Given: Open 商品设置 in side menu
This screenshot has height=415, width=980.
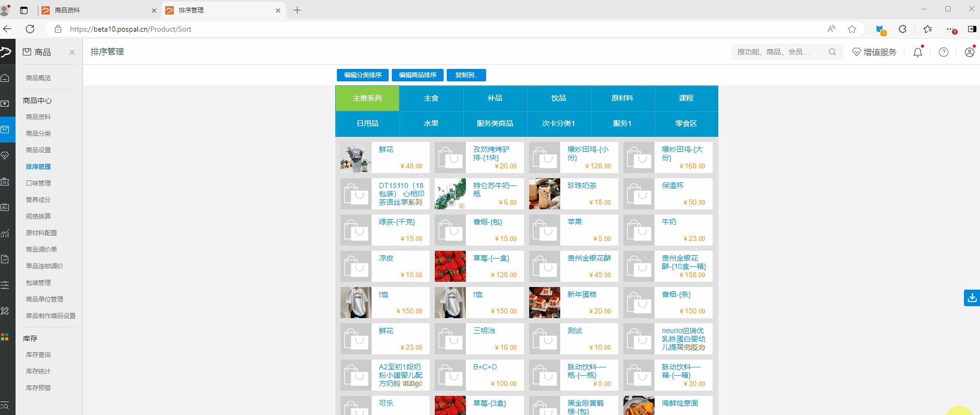Looking at the screenshot, I should (x=38, y=150).
